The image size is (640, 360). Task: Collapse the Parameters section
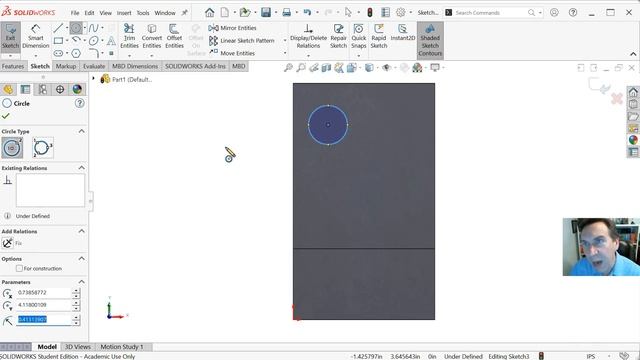(82, 282)
